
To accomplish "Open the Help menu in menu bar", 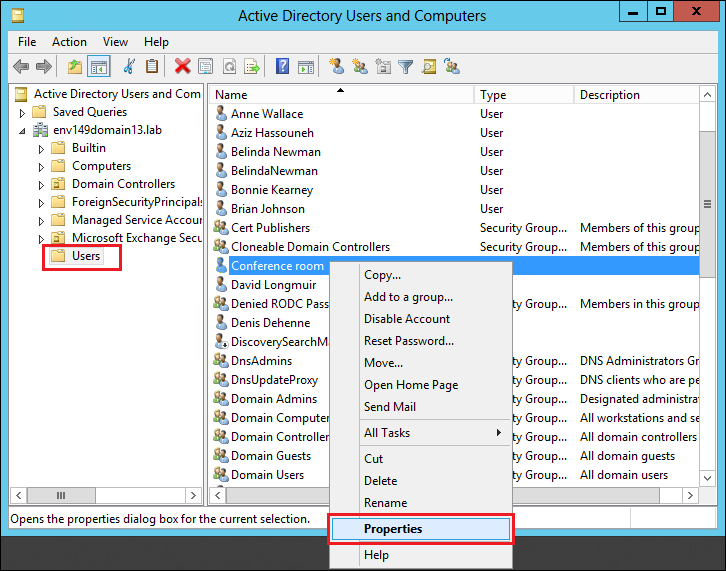I will point(156,42).
